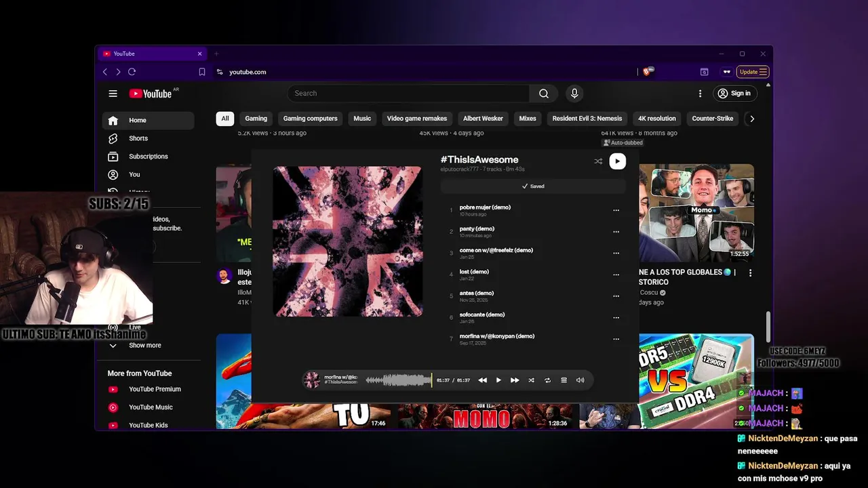This screenshot has width=868, height=488.
Task: Open options for panty (demo)
Action: [x=616, y=232]
